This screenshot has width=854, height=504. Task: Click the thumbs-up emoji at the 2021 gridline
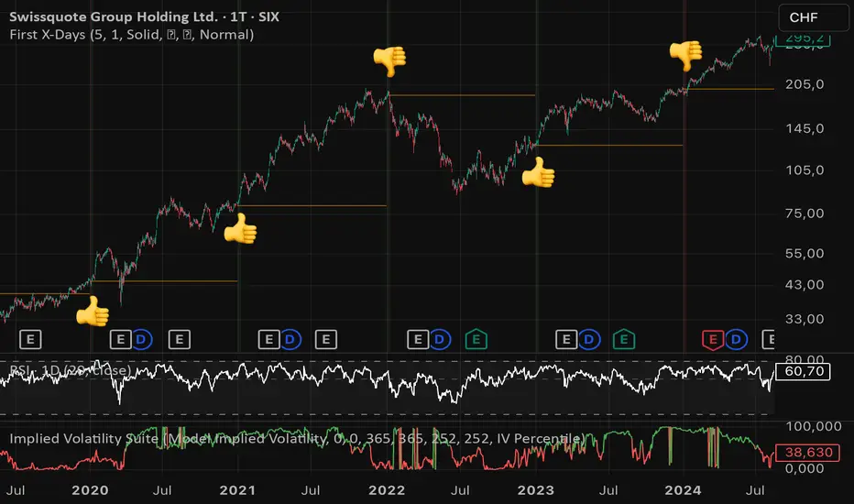click(x=240, y=229)
